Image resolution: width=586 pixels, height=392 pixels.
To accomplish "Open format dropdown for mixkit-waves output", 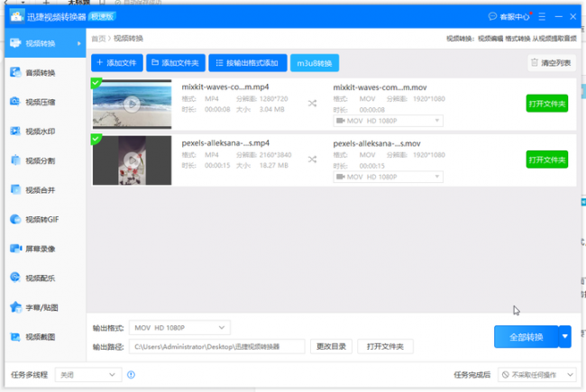I will (388, 121).
